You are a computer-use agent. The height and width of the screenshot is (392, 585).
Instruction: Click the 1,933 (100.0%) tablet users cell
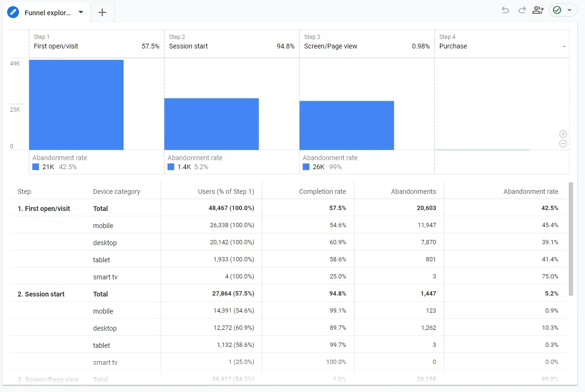tap(234, 259)
